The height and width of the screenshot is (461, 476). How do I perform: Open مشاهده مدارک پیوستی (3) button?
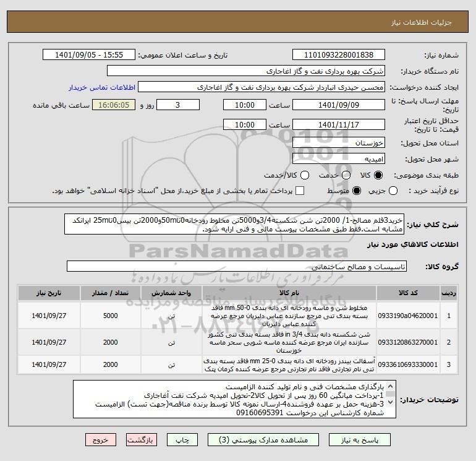pyautogui.click(x=263, y=440)
